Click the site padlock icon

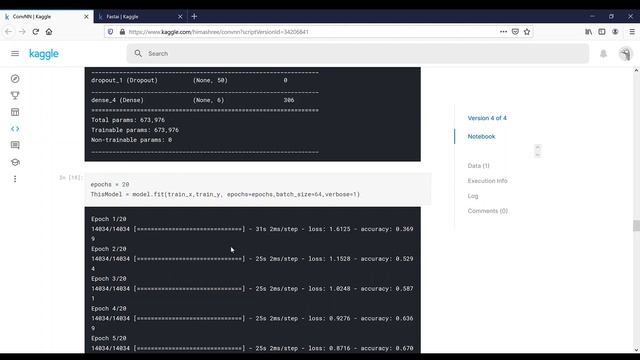tap(122, 31)
